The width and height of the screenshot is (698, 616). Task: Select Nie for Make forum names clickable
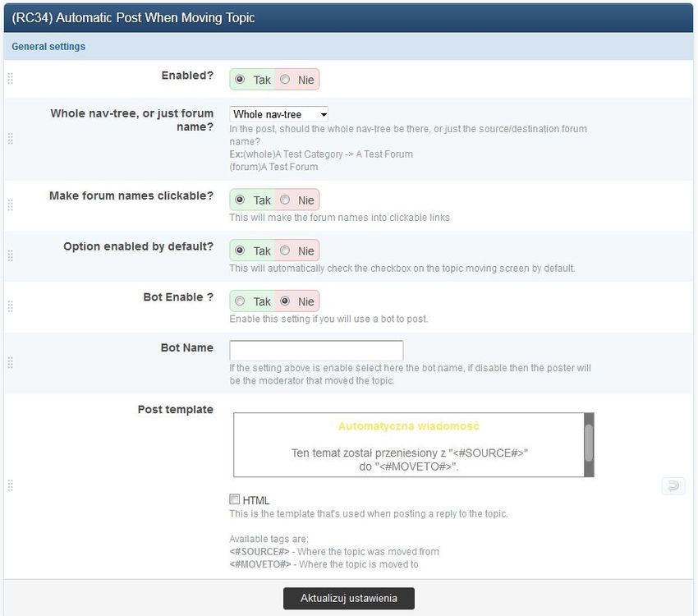285,200
